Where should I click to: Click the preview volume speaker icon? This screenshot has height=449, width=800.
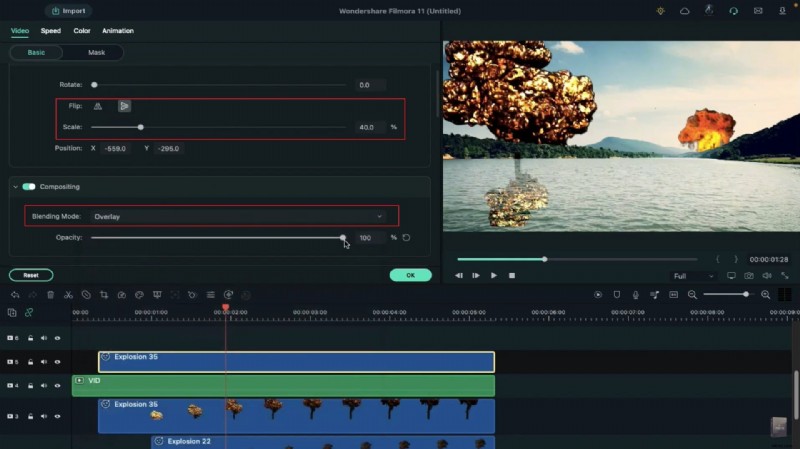767,276
